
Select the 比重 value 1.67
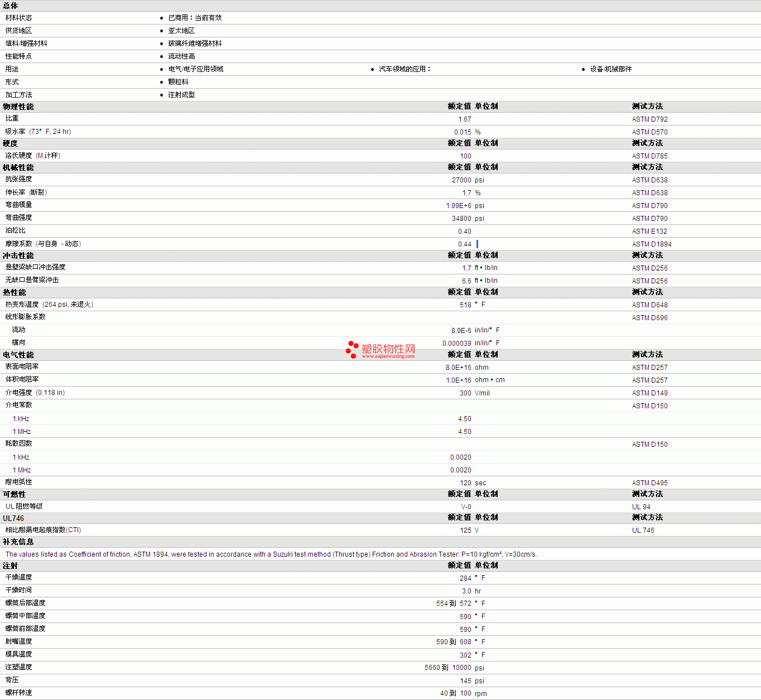tap(465, 119)
